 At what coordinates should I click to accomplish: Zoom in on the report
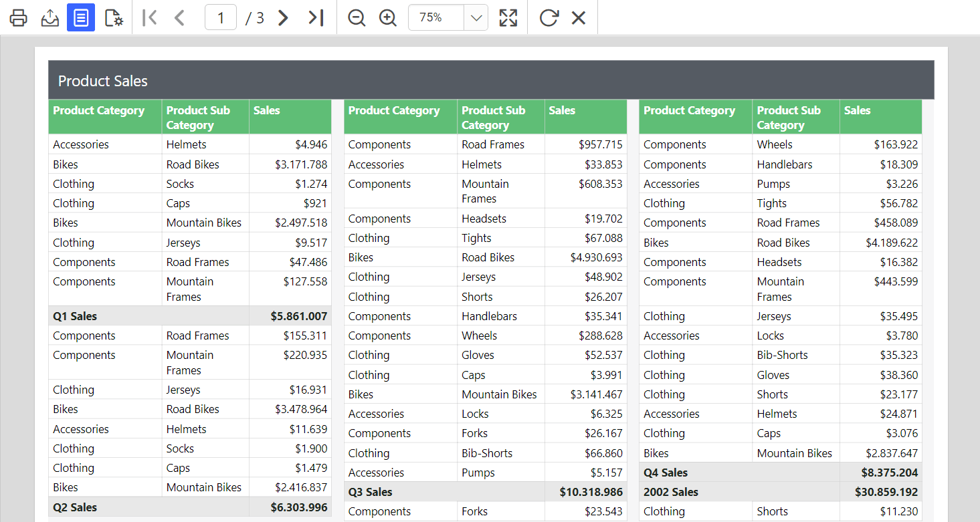point(387,17)
